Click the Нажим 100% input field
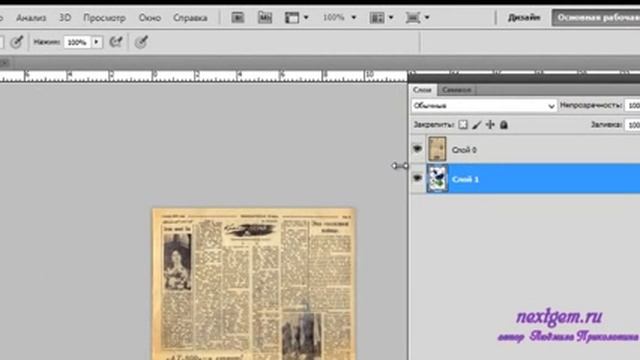The image size is (640, 360). (77, 42)
